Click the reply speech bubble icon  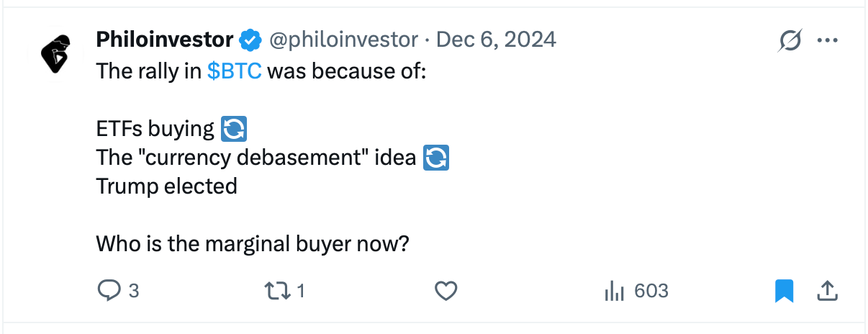pyautogui.click(x=108, y=291)
